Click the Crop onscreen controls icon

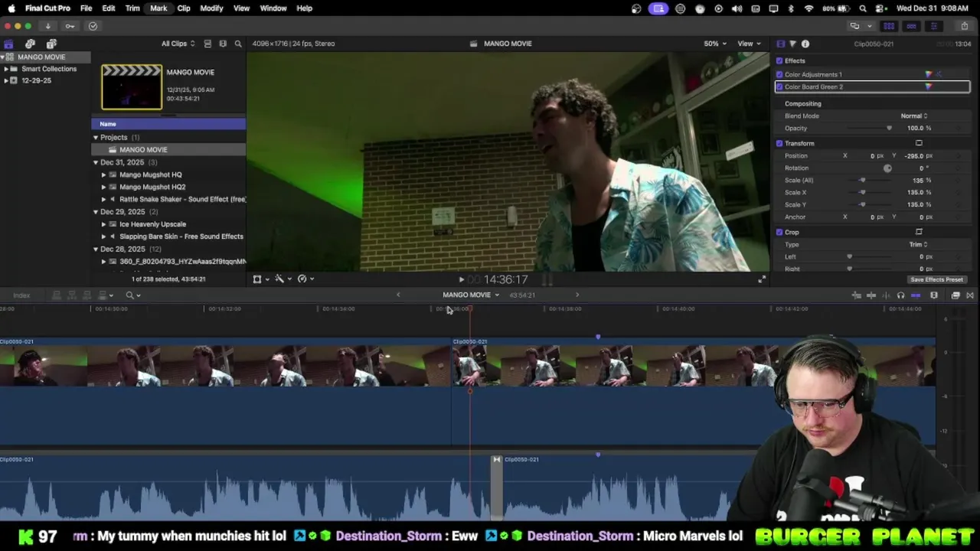pyautogui.click(x=919, y=232)
